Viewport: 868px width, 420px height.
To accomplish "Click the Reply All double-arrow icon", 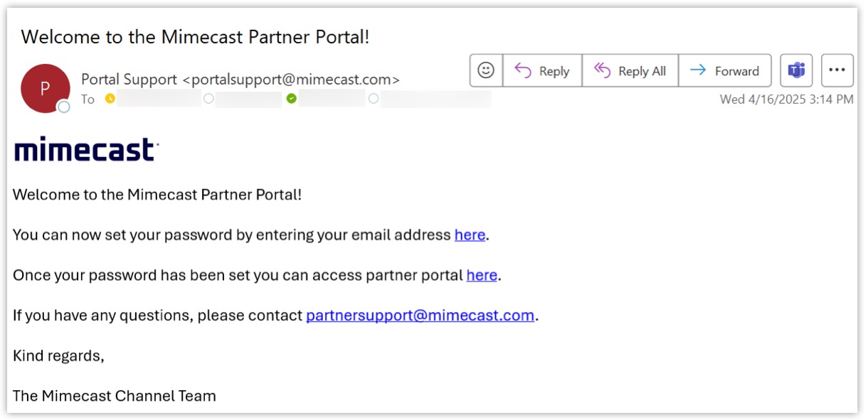I will (602, 70).
